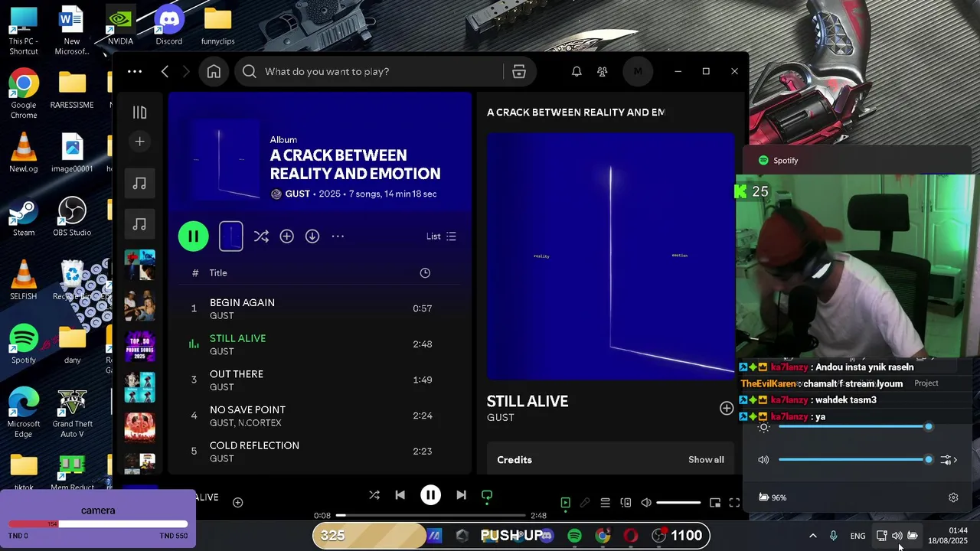Open the play queue

coord(605,503)
